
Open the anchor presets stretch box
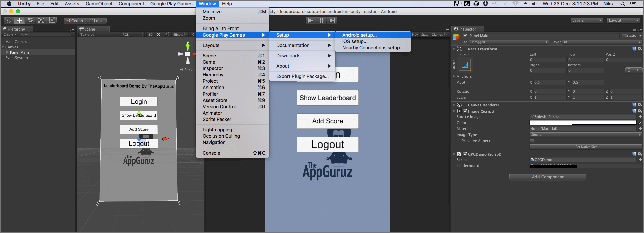[x=465, y=65]
